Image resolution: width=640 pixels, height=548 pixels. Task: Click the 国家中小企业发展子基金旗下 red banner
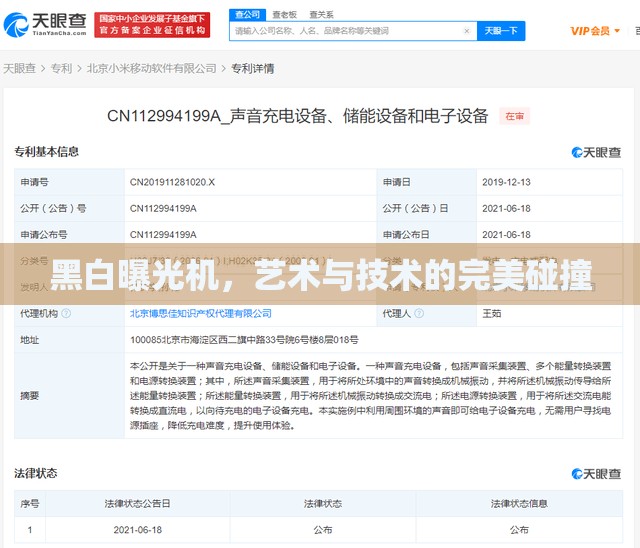tap(152, 25)
